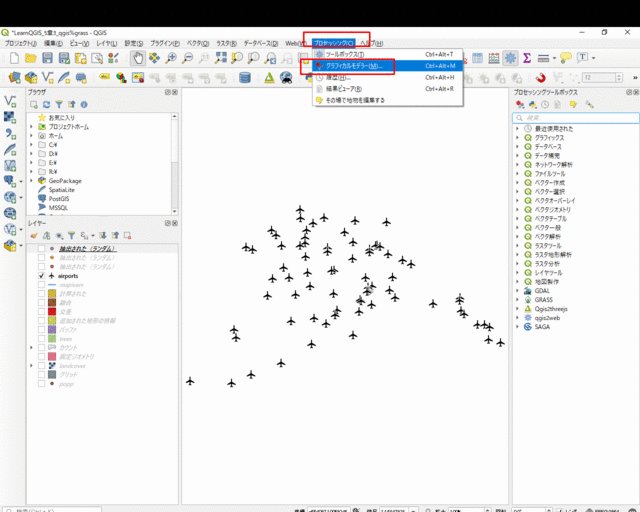Filter the legend with Layers panel funnel icon

click(71, 236)
